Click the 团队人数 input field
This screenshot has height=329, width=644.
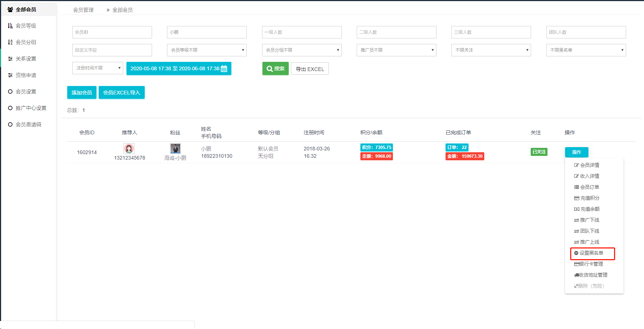coord(586,32)
